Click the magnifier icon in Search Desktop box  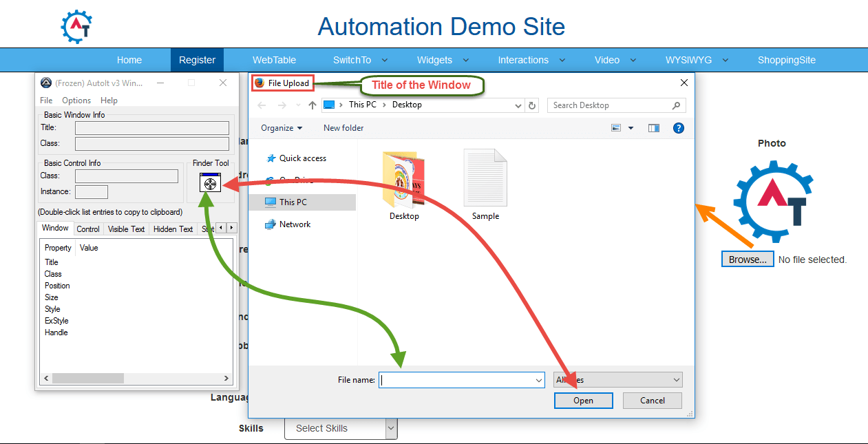[x=677, y=105]
